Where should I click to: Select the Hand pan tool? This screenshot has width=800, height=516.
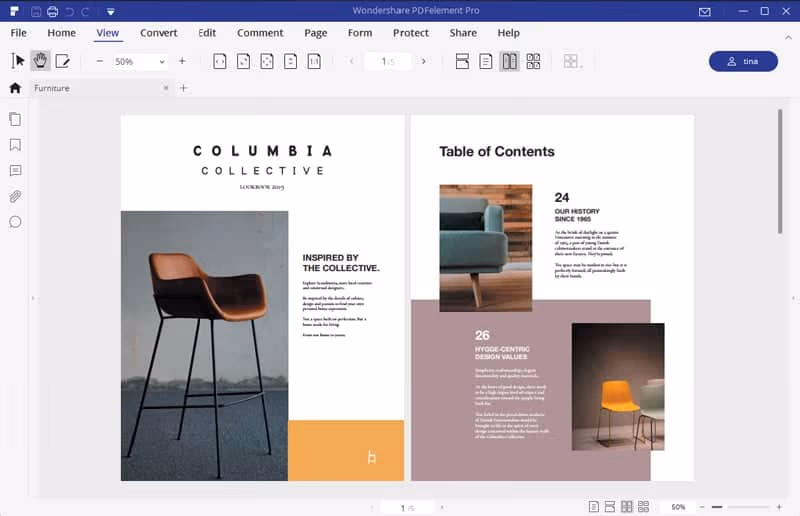coord(41,61)
